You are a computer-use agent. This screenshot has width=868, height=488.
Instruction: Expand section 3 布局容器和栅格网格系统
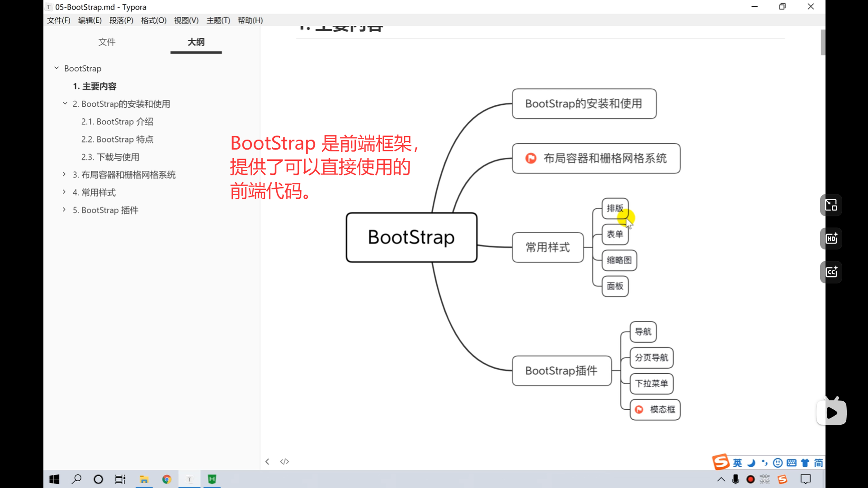64,174
